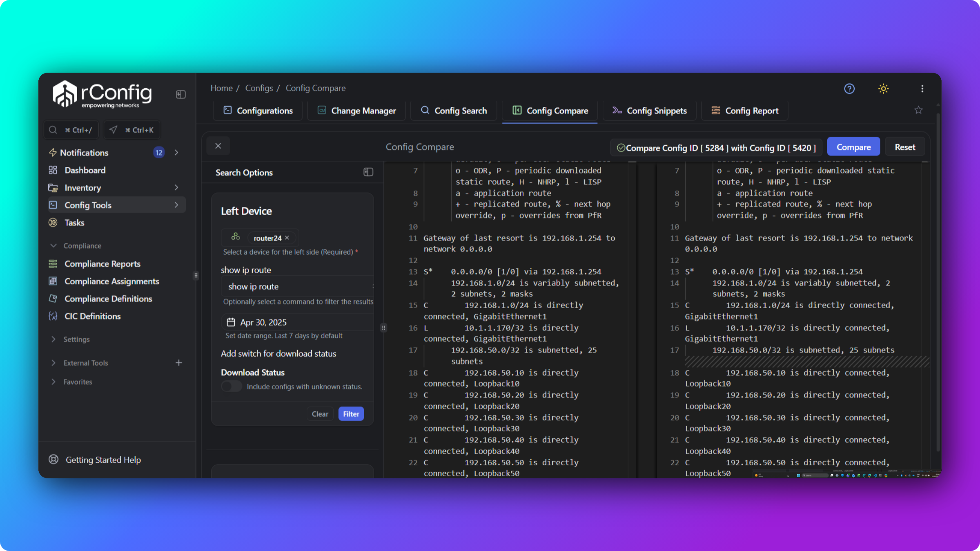Open the Config Snippets tab
This screenshot has height=551, width=980.
pos(649,111)
